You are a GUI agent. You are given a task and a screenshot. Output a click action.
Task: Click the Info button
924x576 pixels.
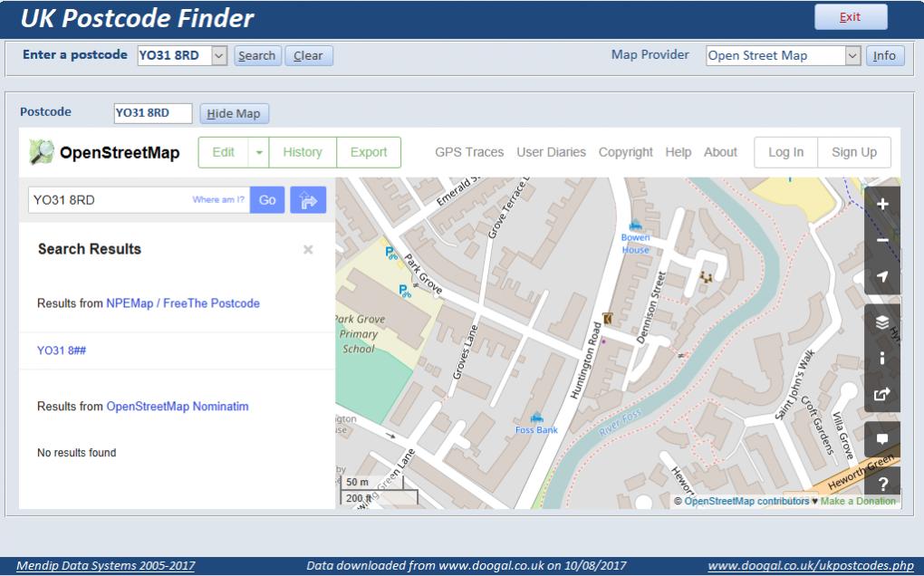tap(884, 56)
